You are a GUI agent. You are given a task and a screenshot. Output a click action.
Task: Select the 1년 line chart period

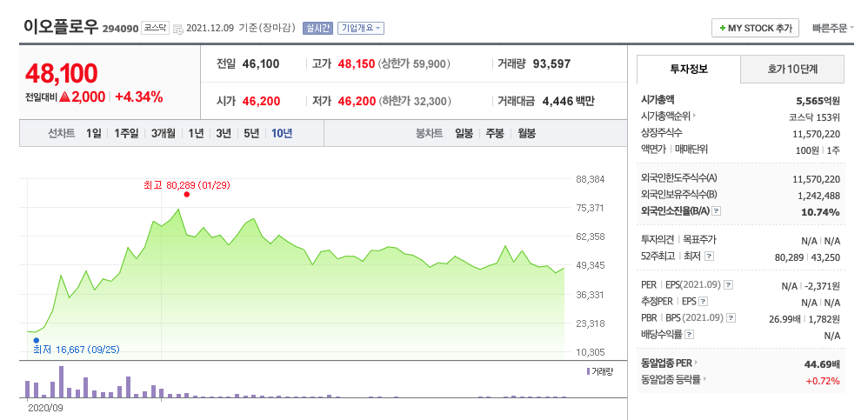(196, 133)
